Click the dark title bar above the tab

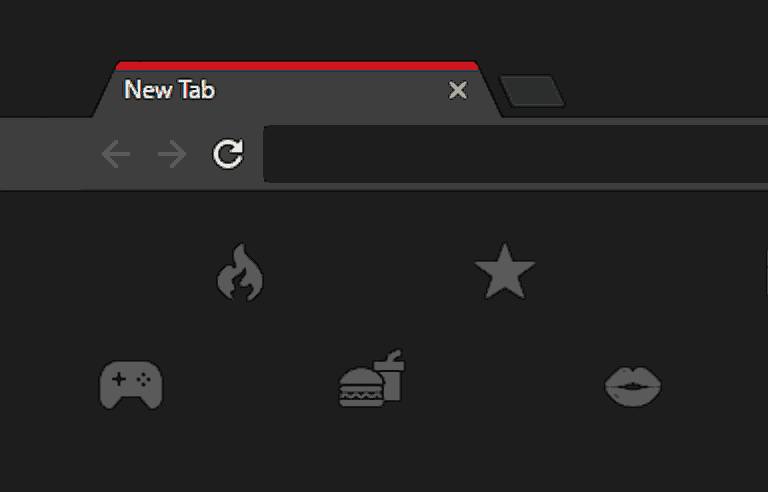coord(384,29)
